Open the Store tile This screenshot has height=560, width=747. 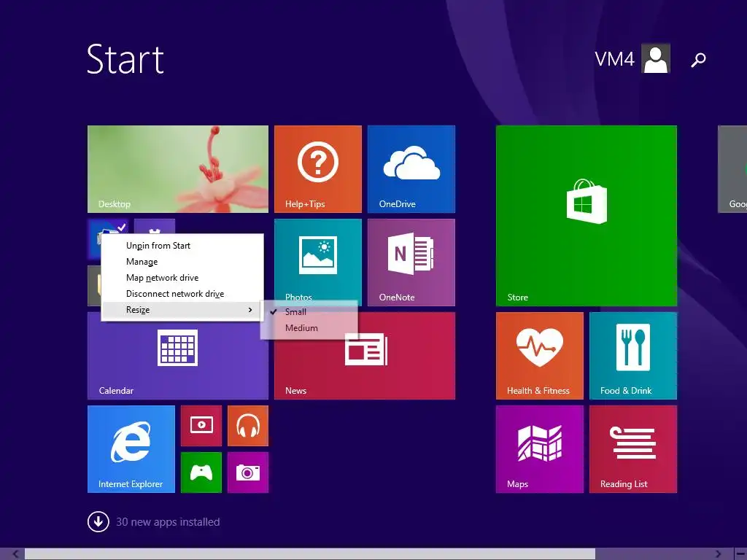586,216
